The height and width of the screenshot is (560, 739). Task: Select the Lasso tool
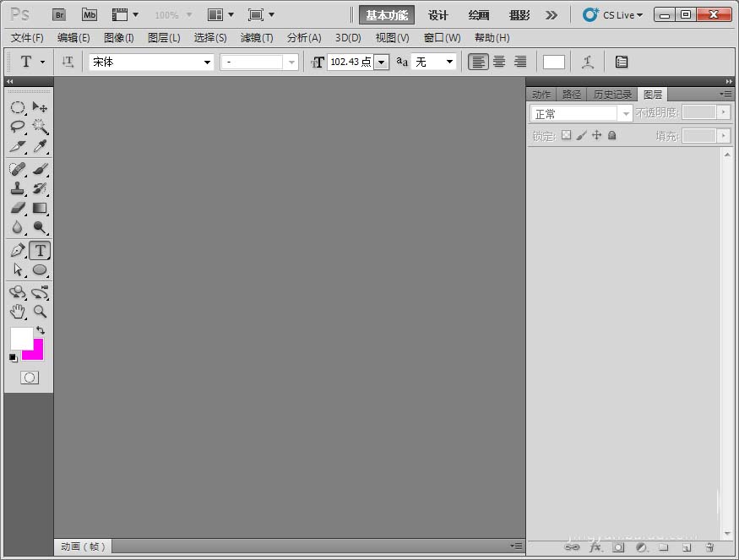[x=17, y=127]
